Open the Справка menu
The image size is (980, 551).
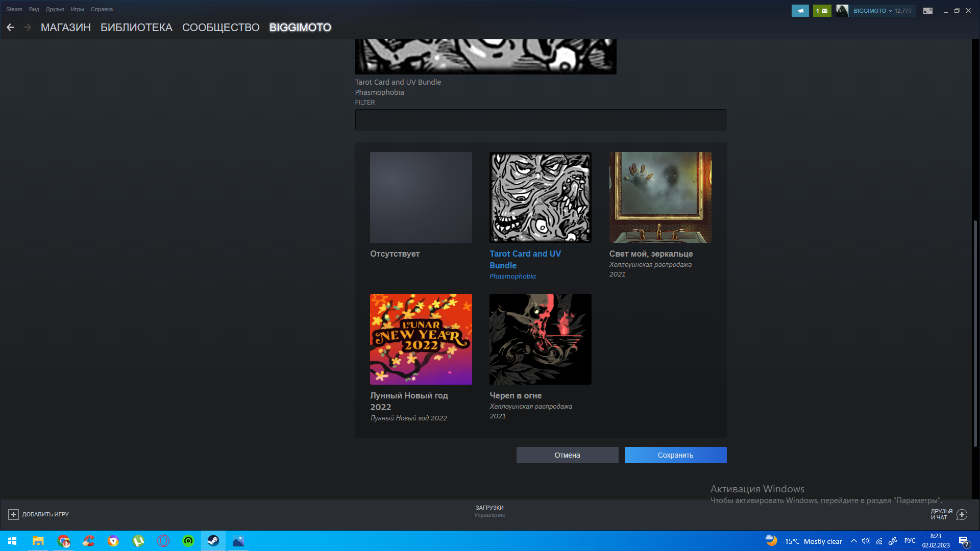pos(102,9)
